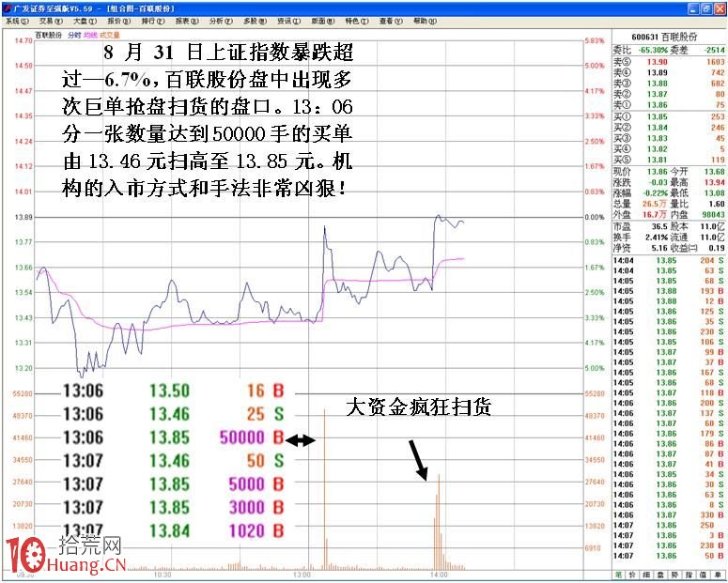
Task: Click the 成交量 legend label
Action: [x=110, y=36]
